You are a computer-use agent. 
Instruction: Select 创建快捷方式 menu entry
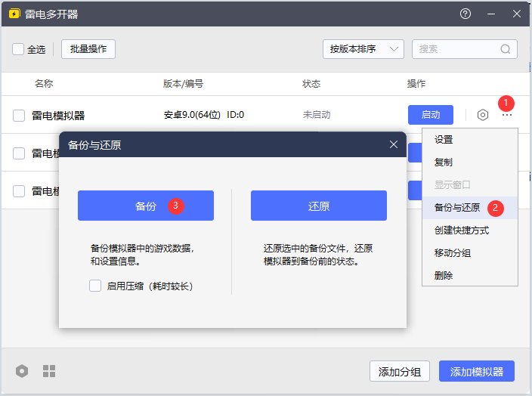(x=470, y=230)
